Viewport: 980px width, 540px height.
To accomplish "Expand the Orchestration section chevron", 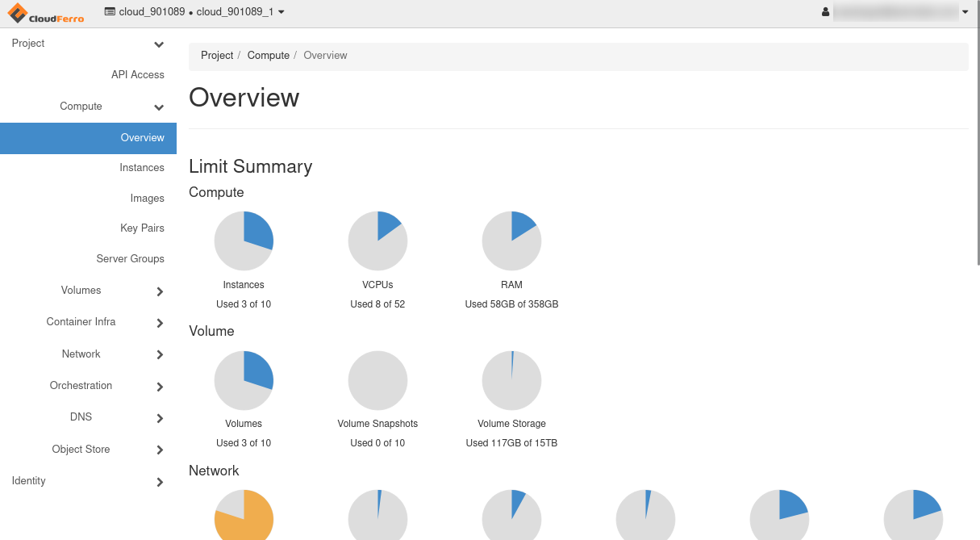I will 160,387.
